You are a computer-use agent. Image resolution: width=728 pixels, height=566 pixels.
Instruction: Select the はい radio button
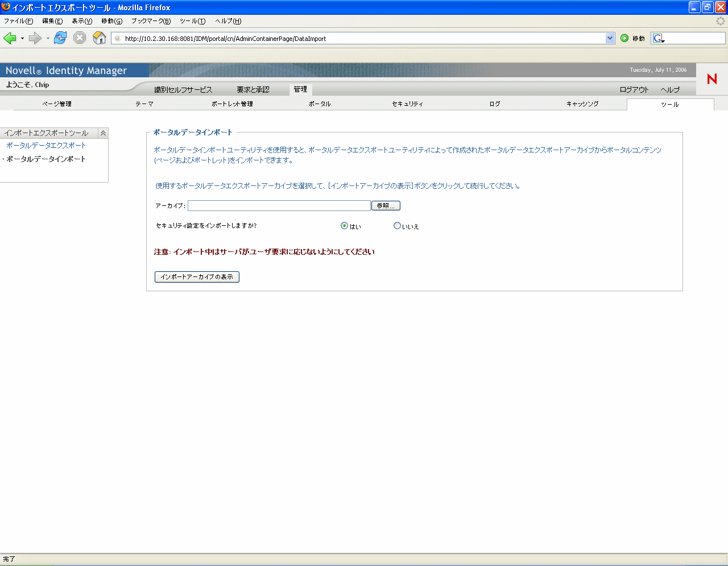coord(344,226)
